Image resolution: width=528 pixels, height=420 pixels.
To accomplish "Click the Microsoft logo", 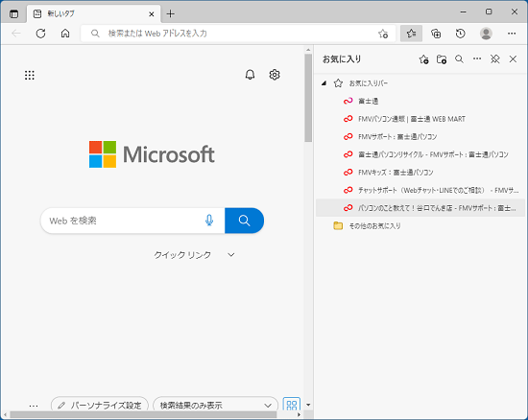I will (x=152, y=154).
